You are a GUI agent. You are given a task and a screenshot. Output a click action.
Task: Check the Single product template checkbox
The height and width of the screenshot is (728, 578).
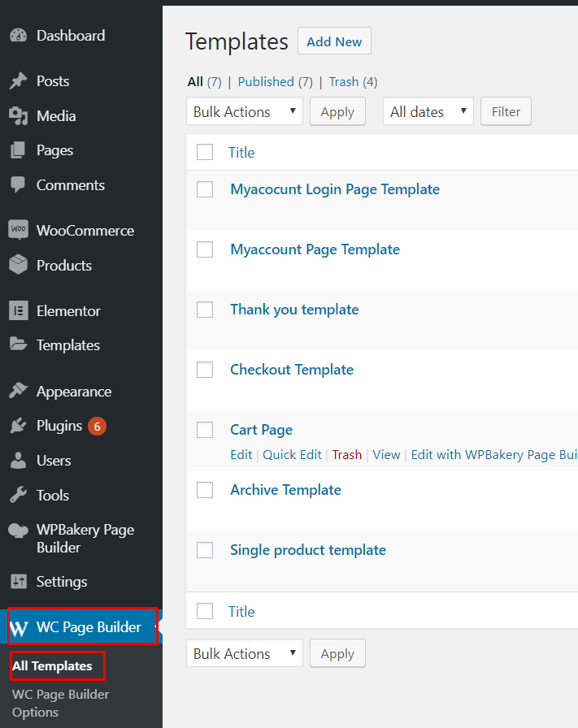point(205,550)
